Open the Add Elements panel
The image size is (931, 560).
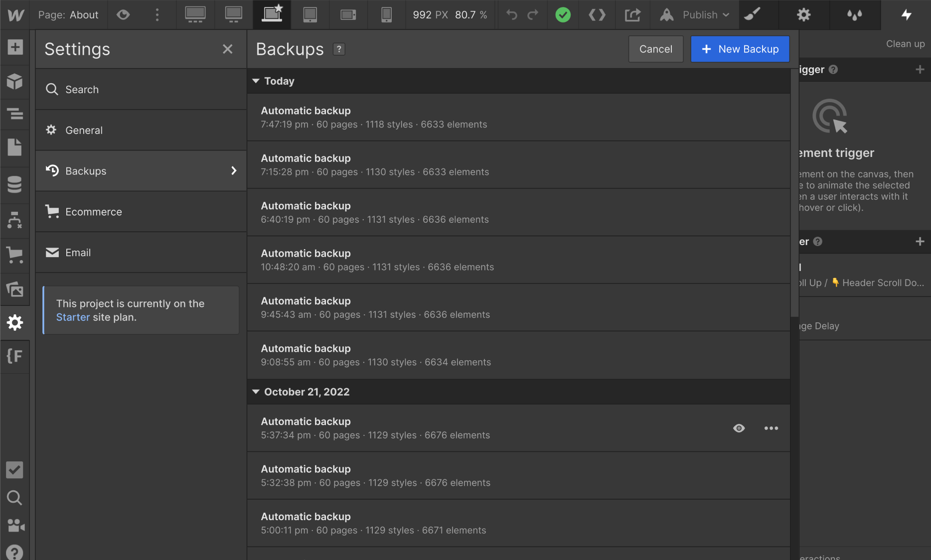point(15,47)
